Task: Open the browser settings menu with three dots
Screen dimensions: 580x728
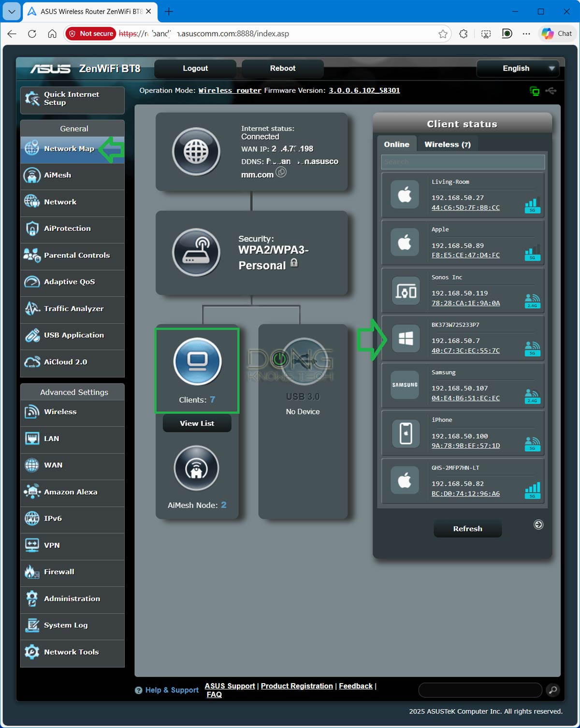Action: coord(527,34)
